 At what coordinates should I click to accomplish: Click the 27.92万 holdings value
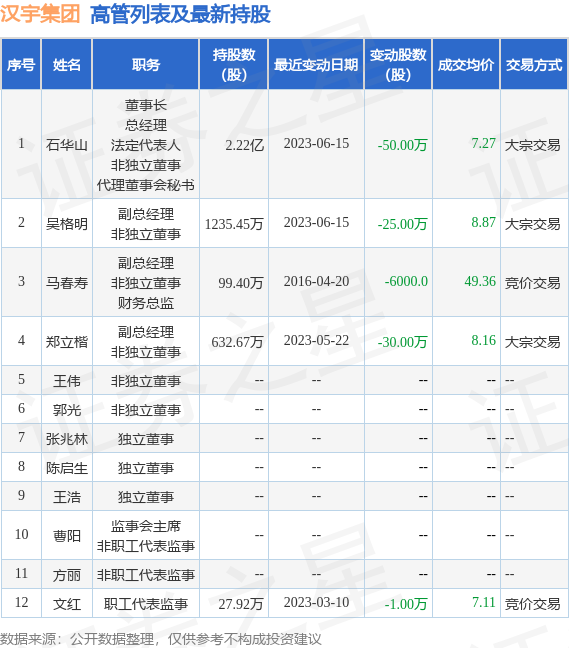[x=241, y=604]
